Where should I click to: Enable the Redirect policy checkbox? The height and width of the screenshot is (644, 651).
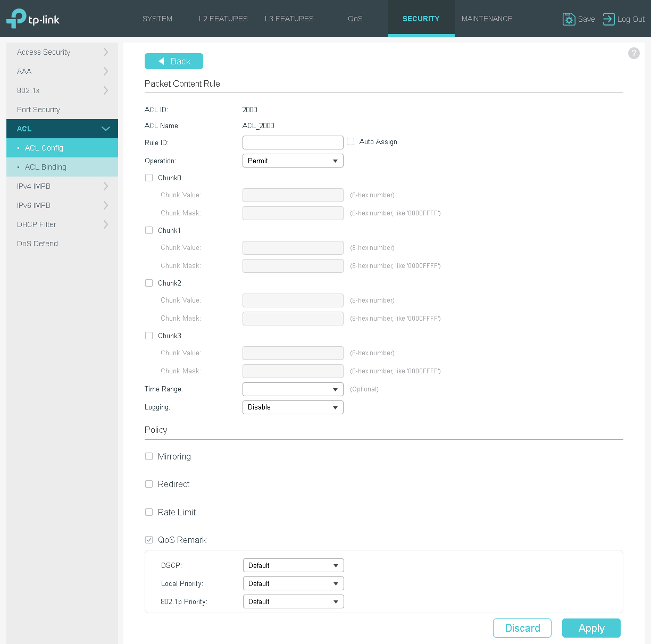click(x=149, y=484)
